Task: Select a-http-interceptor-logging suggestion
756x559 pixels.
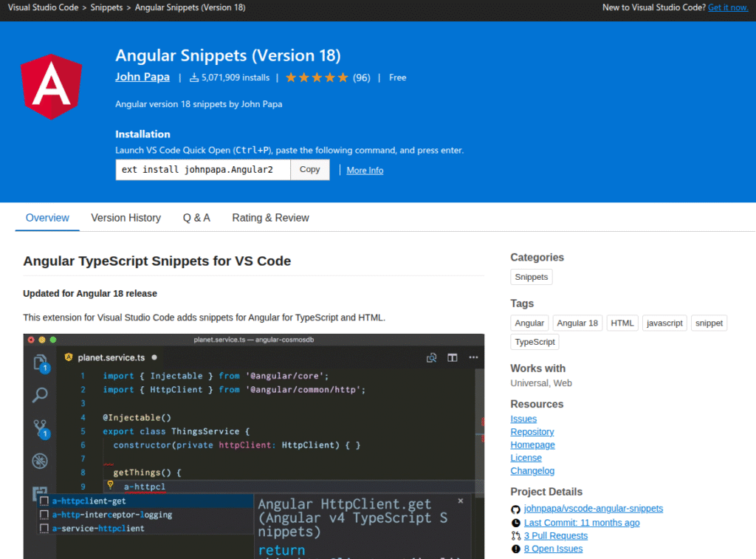Action: (146, 515)
